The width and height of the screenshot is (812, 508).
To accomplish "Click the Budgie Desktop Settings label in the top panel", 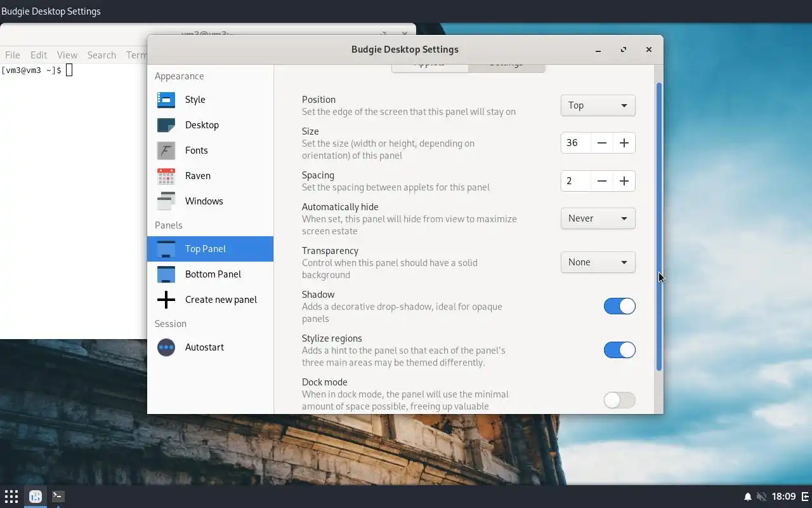I will tap(51, 11).
